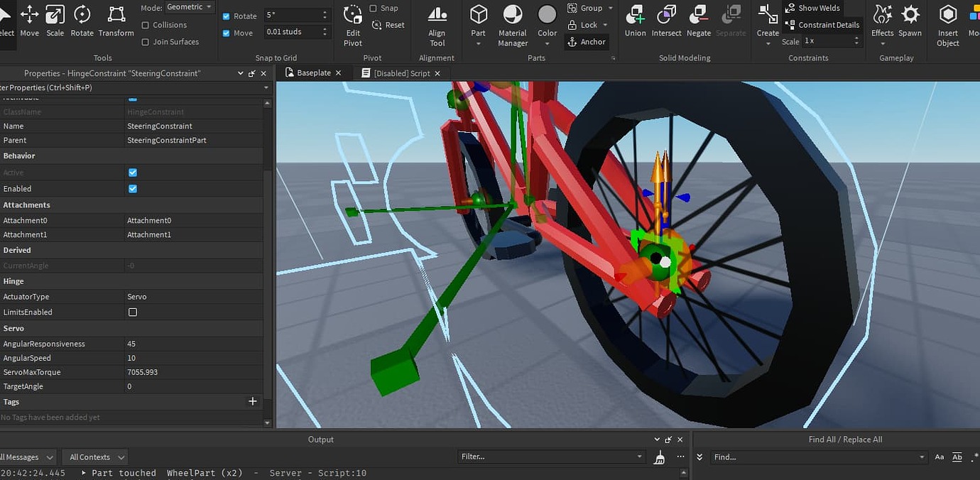This screenshot has height=480, width=980.
Task: Click the Union solid modeling icon
Action: (x=635, y=21)
